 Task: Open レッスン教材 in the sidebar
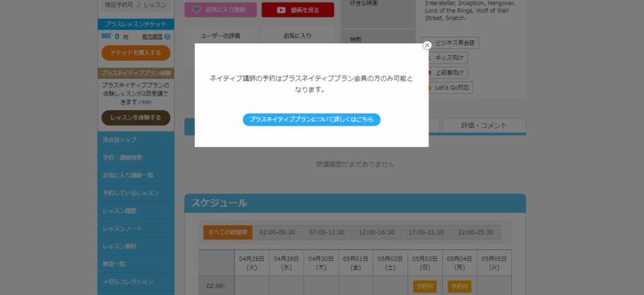coord(136,246)
